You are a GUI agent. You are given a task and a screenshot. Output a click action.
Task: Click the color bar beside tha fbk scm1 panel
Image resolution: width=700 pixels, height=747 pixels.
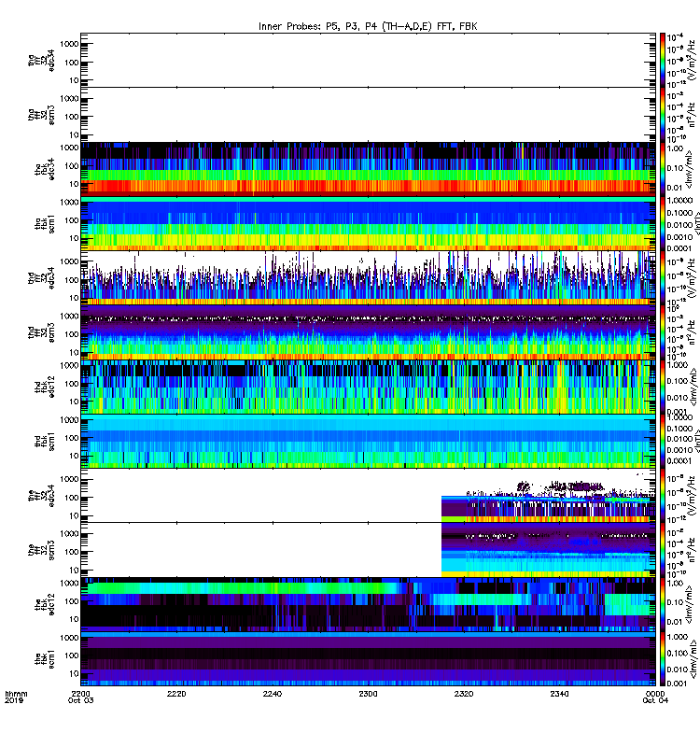pos(662,223)
